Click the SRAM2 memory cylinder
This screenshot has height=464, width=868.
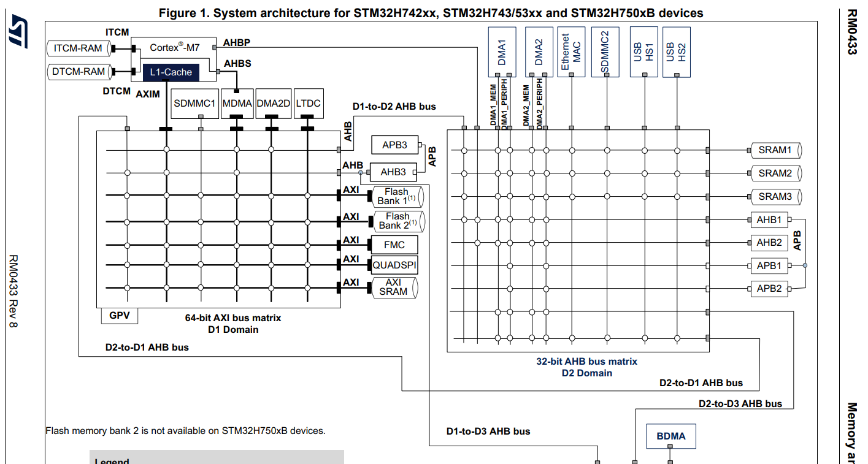pyautogui.click(x=775, y=173)
